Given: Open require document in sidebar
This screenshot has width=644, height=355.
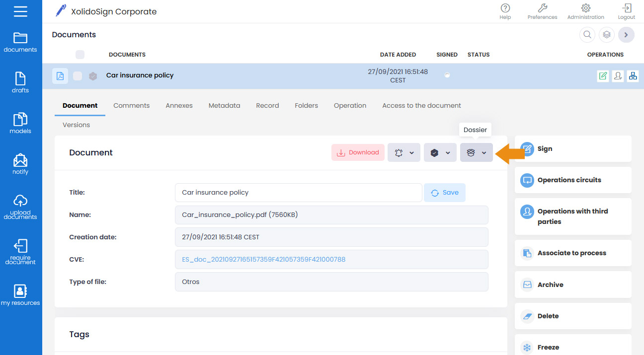Looking at the screenshot, I should 20,252.
